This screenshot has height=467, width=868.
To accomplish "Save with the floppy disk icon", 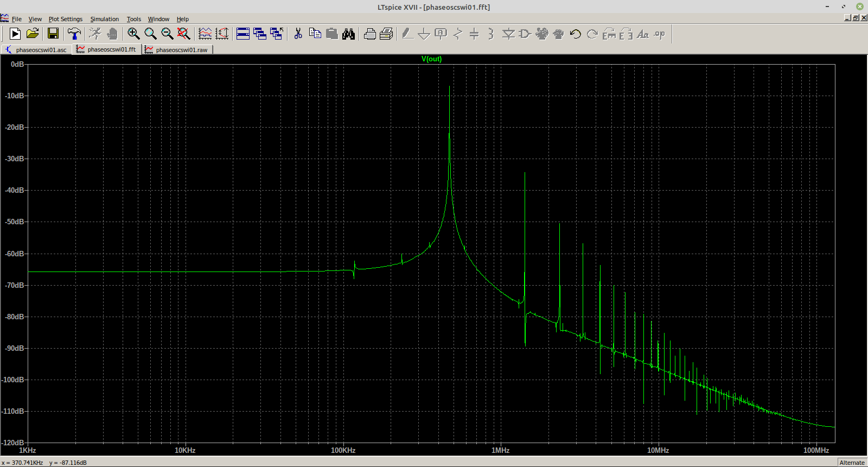I will pos(53,34).
